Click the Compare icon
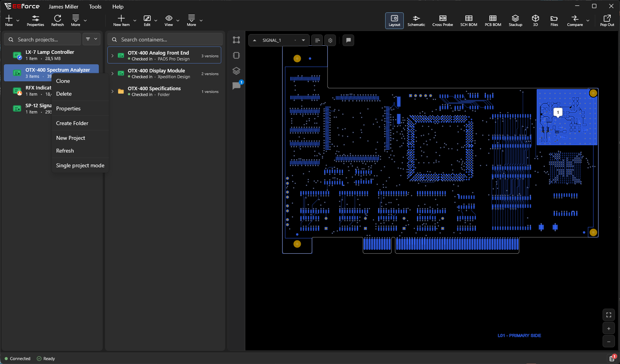 click(x=575, y=21)
